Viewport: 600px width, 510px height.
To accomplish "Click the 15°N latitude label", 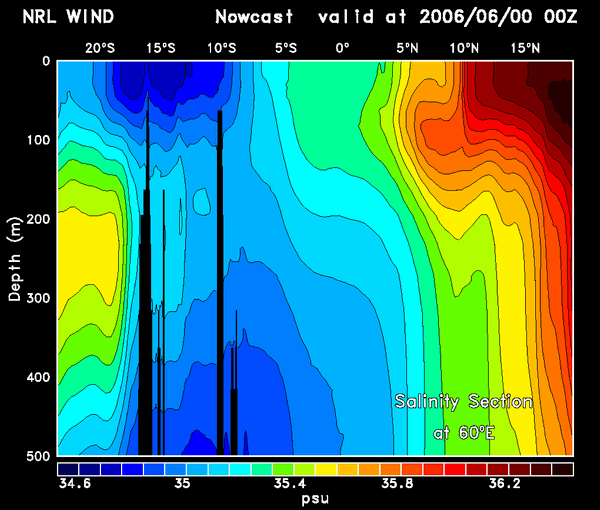I will point(525,48).
